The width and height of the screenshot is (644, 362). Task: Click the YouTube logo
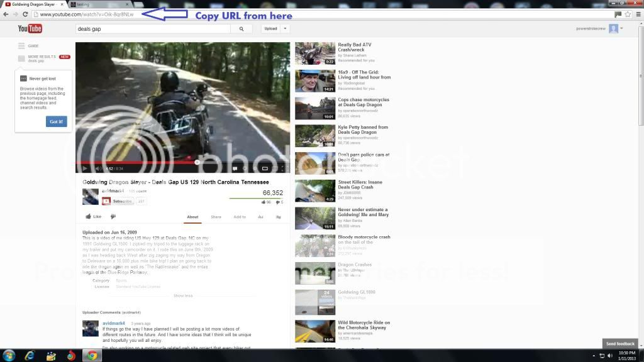30,28
